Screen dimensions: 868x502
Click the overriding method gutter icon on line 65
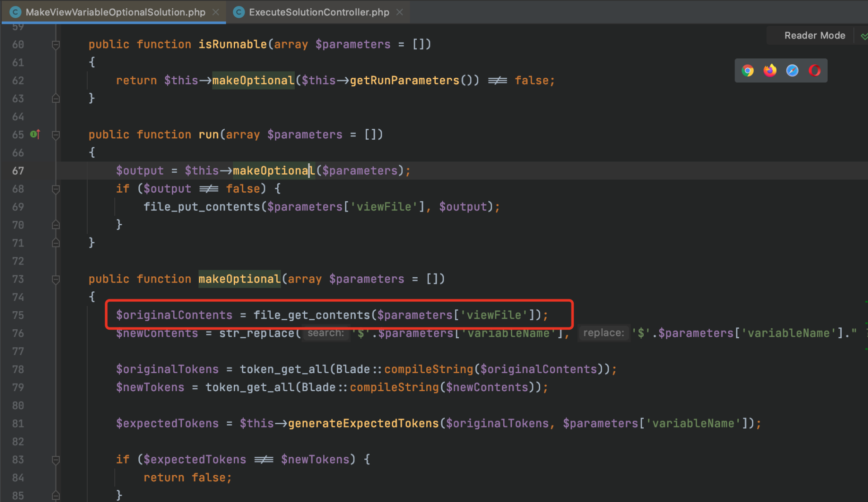[x=35, y=134]
